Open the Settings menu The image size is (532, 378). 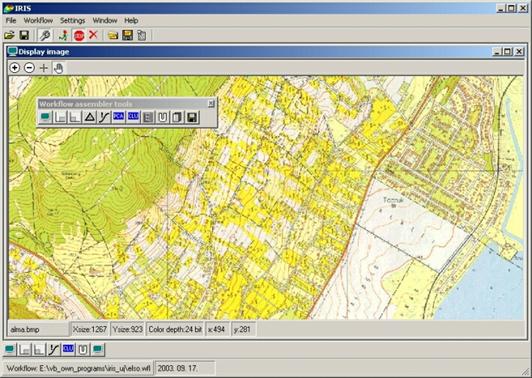73,21
